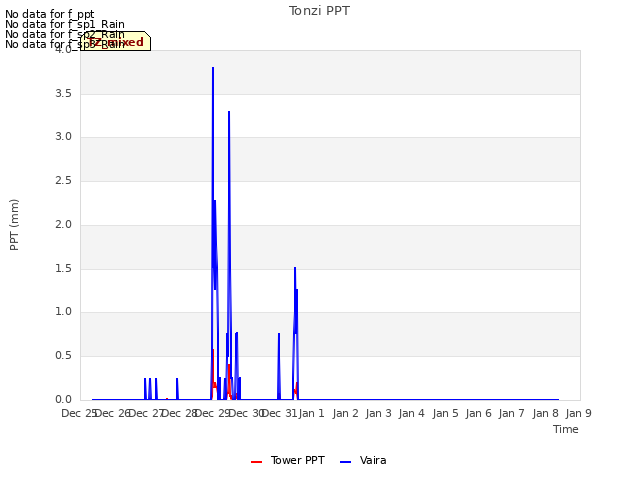640x480 pixels.
Task: Click the x-axis tick label Jan 1
Action: [311, 413]
